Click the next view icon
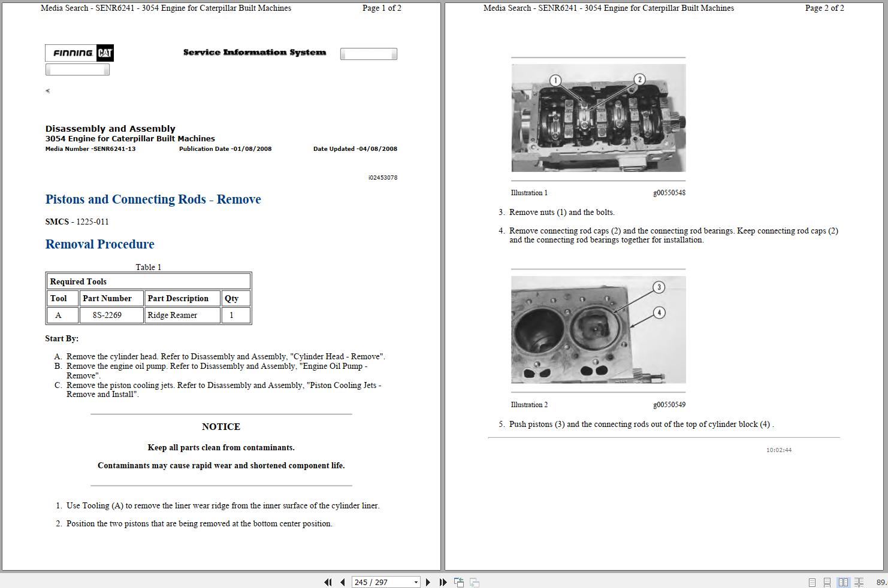 (x=474, y=582)
